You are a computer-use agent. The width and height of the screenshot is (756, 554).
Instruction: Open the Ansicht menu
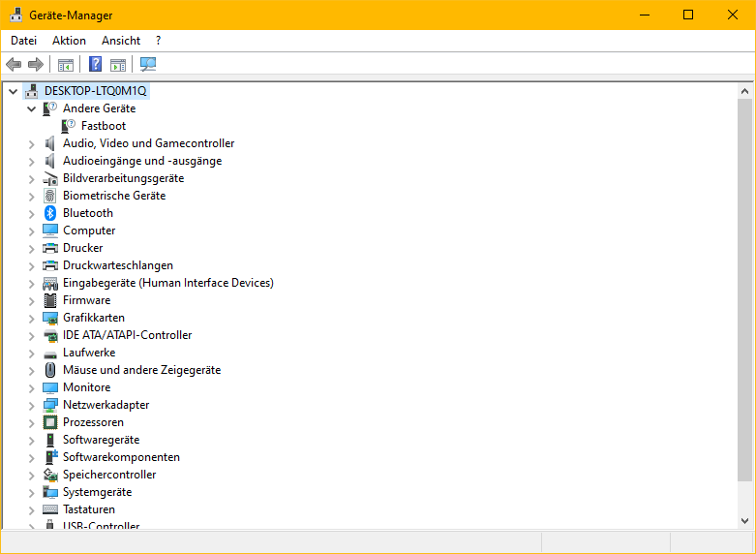pyautogui.click(x=121, y=41)
